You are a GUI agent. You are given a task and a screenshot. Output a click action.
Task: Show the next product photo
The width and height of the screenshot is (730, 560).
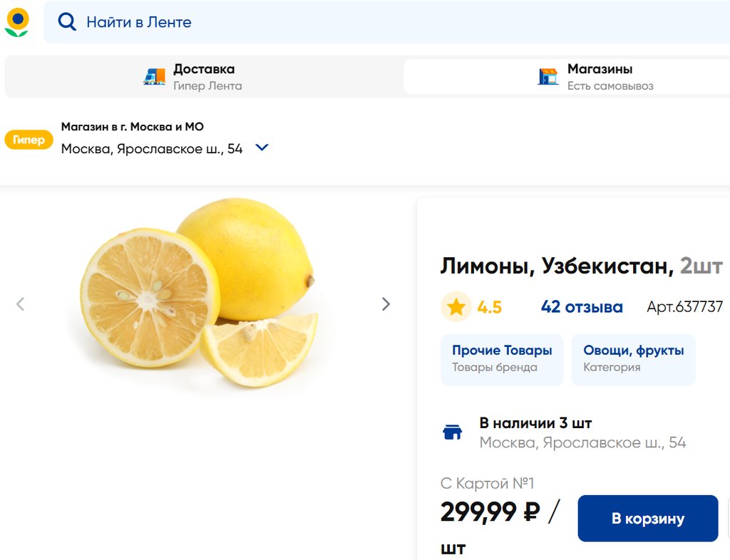[x=386, y=304]
